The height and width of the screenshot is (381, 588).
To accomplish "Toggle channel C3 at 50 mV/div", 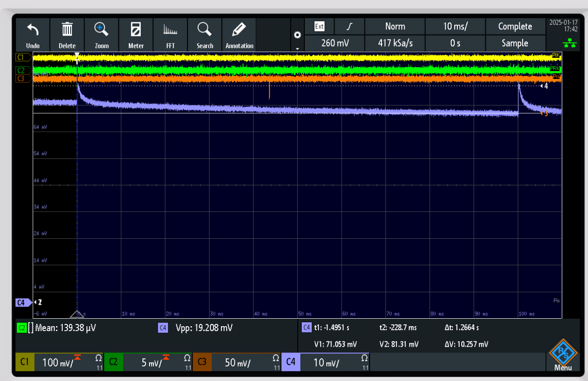I will click(237, 363).
